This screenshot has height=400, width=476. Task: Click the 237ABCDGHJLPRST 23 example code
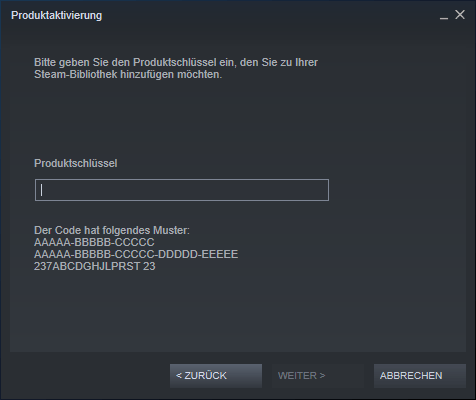click(x=95, y=266)
